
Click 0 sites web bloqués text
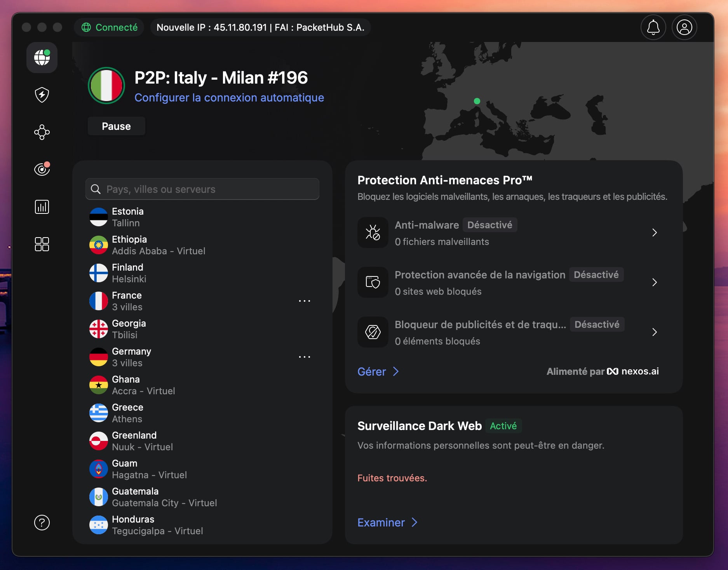(x=438, y=292)
